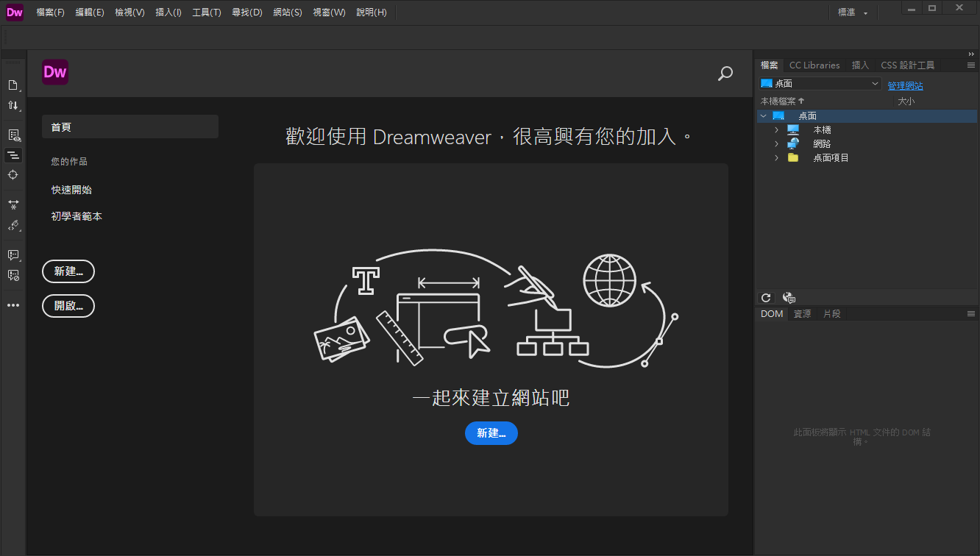Click the purple Dw logo on start screen

(55, 72)
